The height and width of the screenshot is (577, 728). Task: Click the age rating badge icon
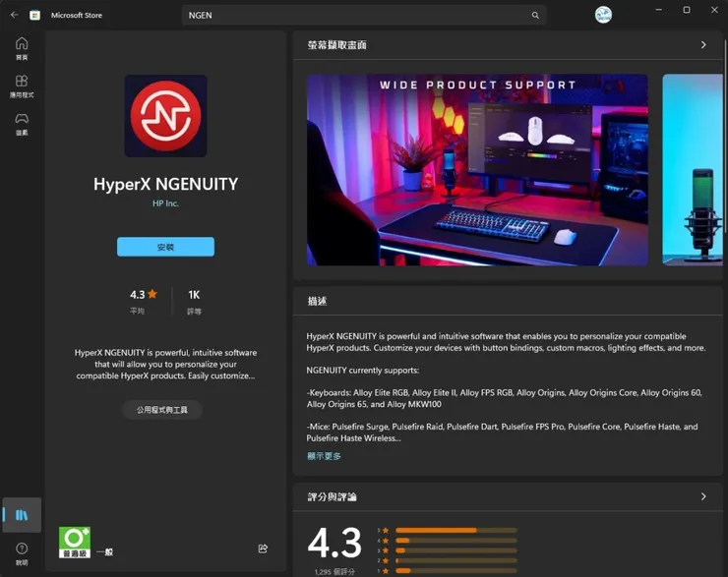[75, 543]
